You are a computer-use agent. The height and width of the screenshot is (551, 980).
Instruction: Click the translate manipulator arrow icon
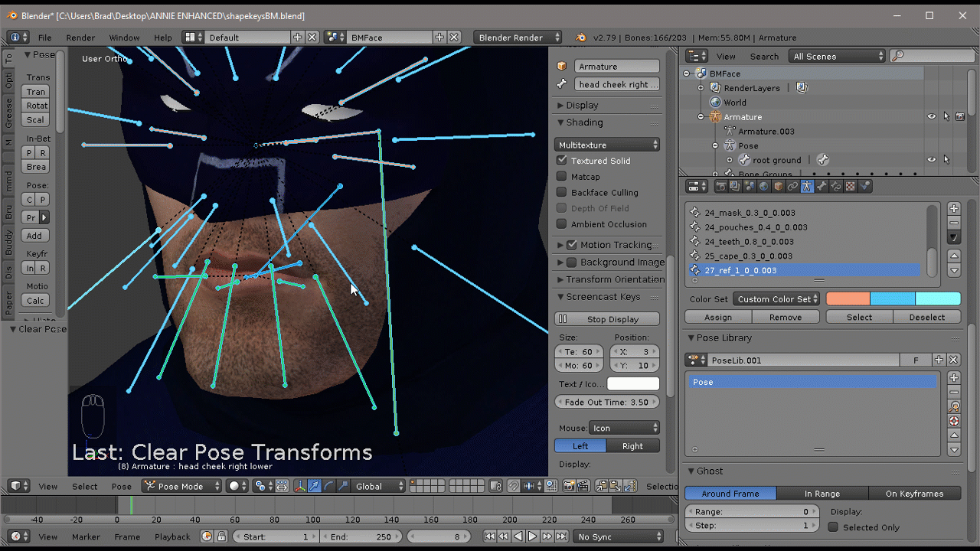[x=314, y=486]
